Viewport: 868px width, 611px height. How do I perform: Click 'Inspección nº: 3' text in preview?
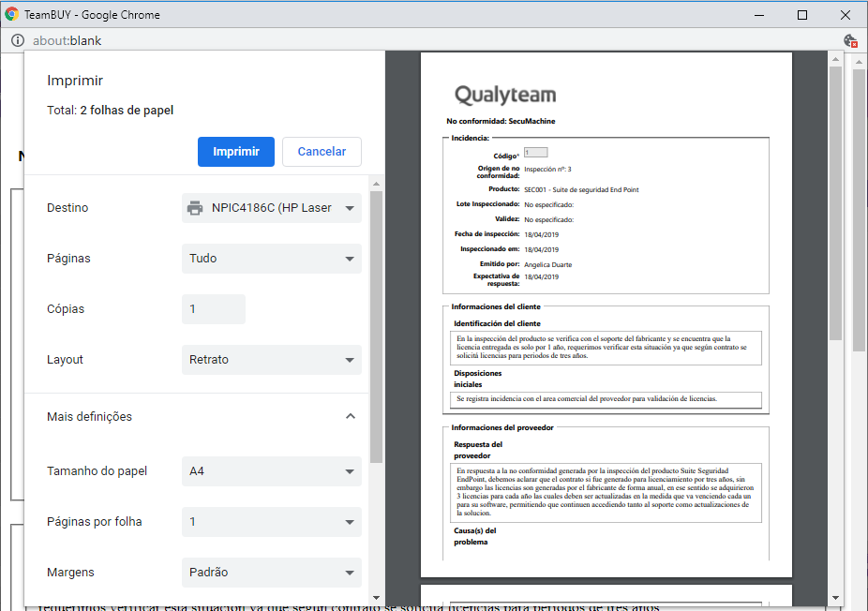pos(547,170)
